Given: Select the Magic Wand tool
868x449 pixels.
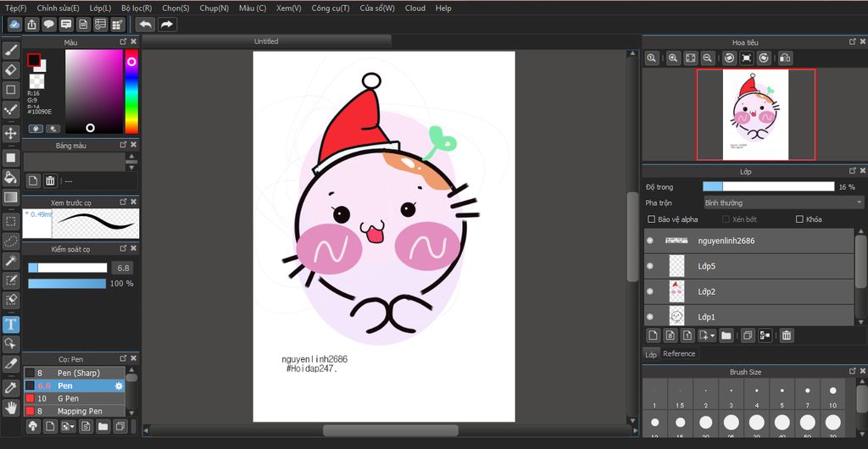Looking at the screenshot, I should point(10,260).
